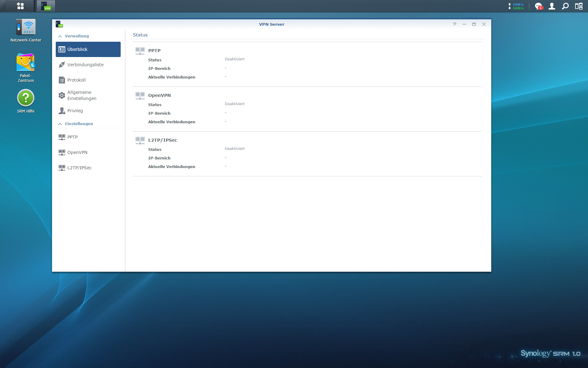Click VPN Server taskbar button

(46, 6)
